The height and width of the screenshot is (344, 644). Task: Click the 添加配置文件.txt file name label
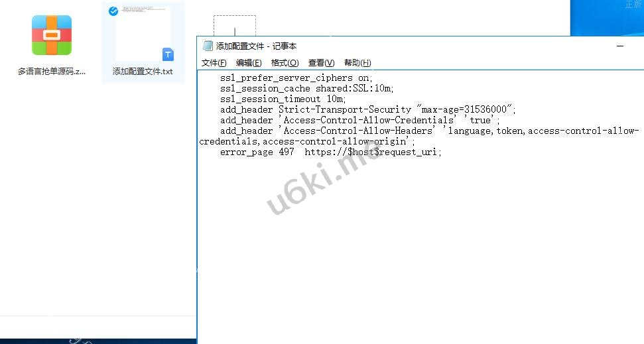coord(143,72)
